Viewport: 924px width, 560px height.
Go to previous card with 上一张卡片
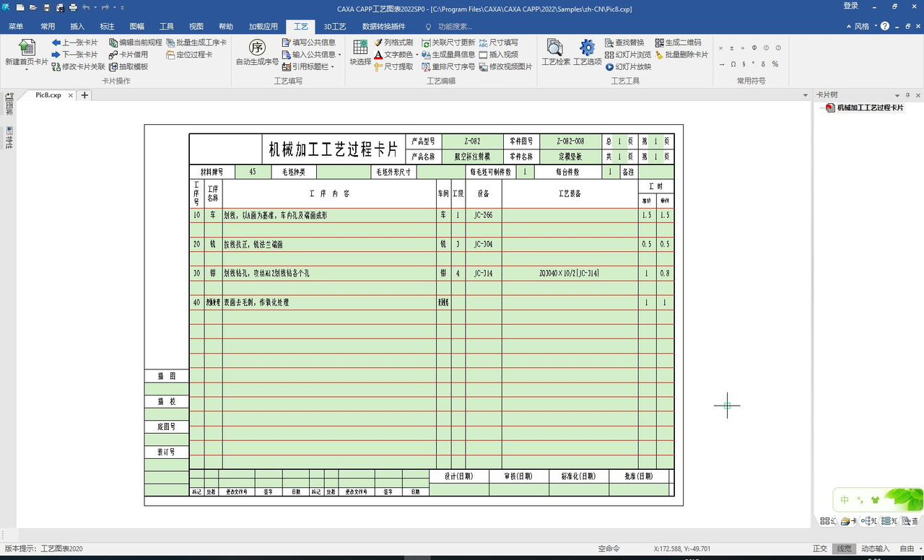coord(74,43)
